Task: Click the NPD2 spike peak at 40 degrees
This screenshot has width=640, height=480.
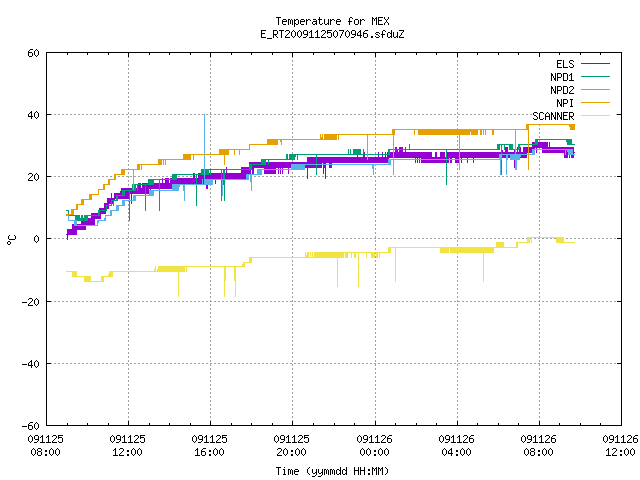Action: (x=204, y=115)
